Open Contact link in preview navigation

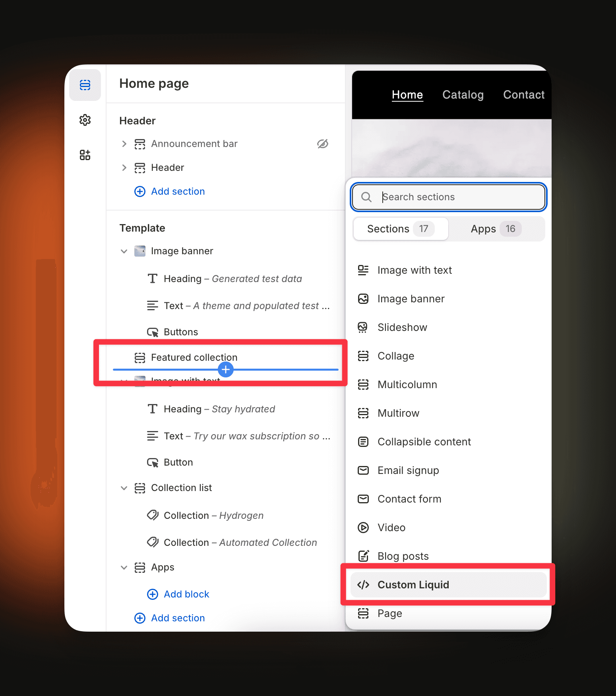tap(524, 95)
